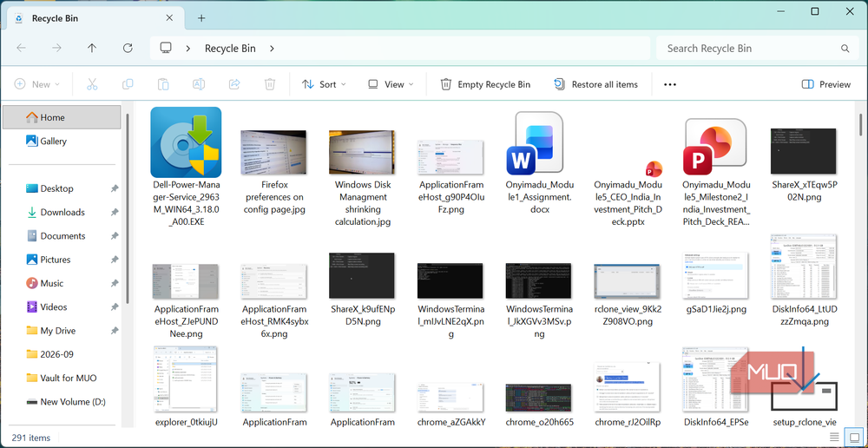Screen dimensions: 868x448
Task: Open the See more ellipsis menu
Action: click(670, 84)
